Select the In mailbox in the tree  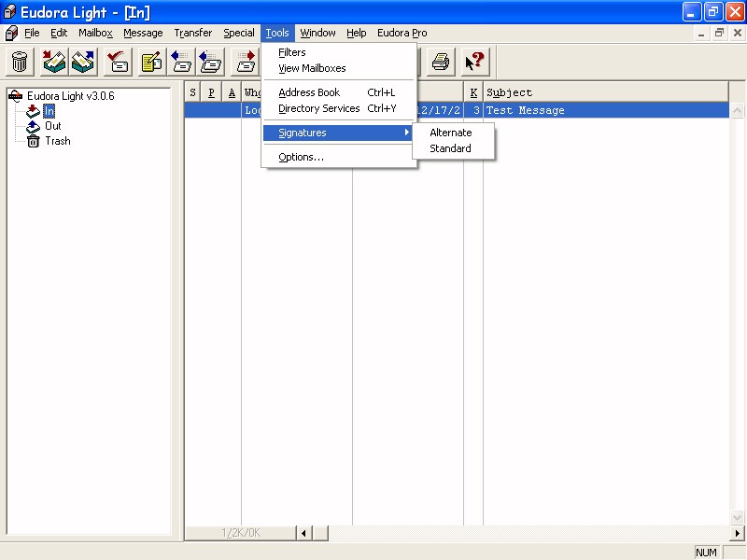click(x=49, y=111)
